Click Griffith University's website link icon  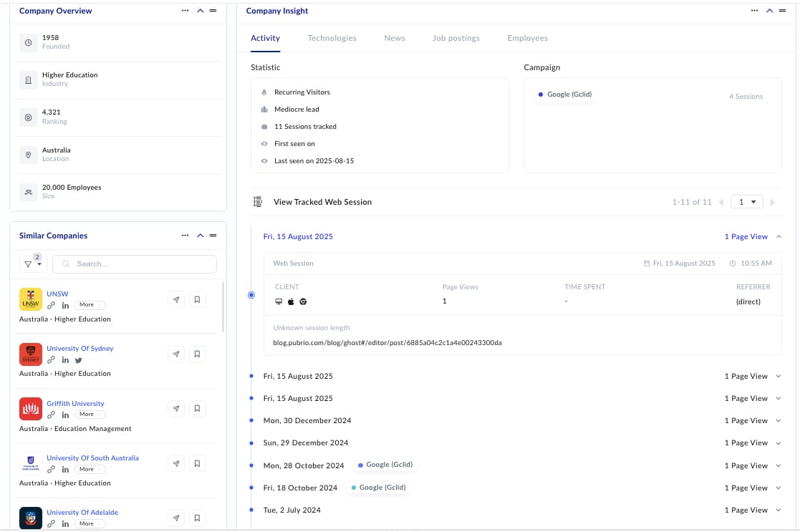click(51, 415)
